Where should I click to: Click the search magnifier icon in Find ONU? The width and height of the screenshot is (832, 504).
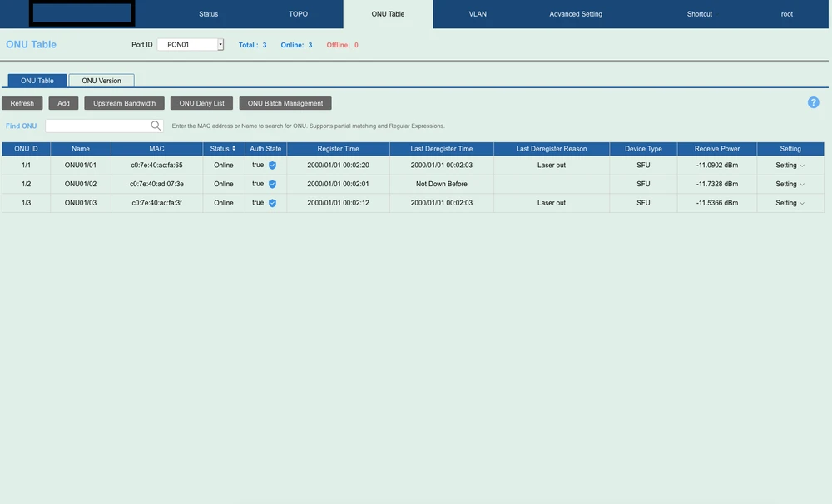(156, 126)
